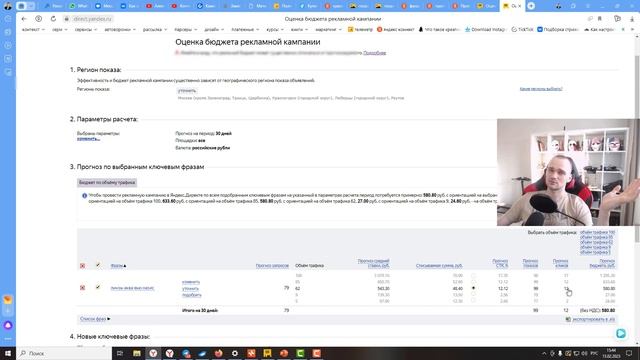Reload the page with refresh icon
The image size is (640, 360).
tap(53, 19)
